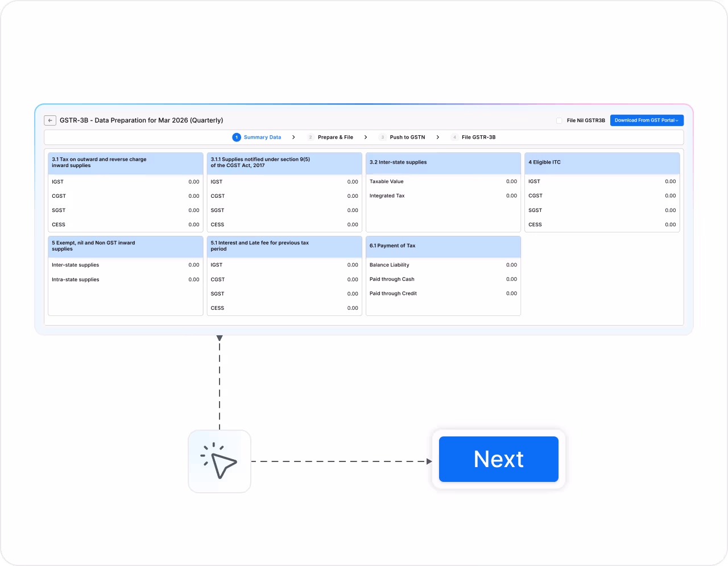Click the large Next button
Screen dimensions: 728x566
pos(499,459)
